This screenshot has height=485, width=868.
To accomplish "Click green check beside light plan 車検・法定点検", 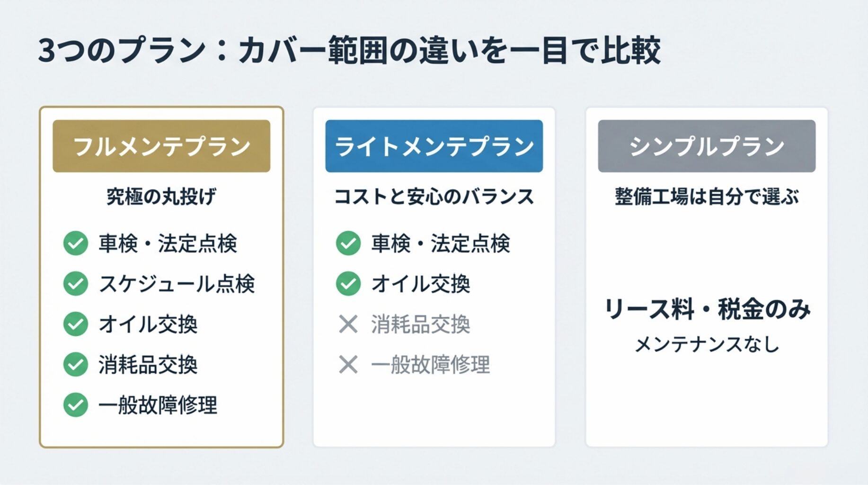I will coord(348,243).
